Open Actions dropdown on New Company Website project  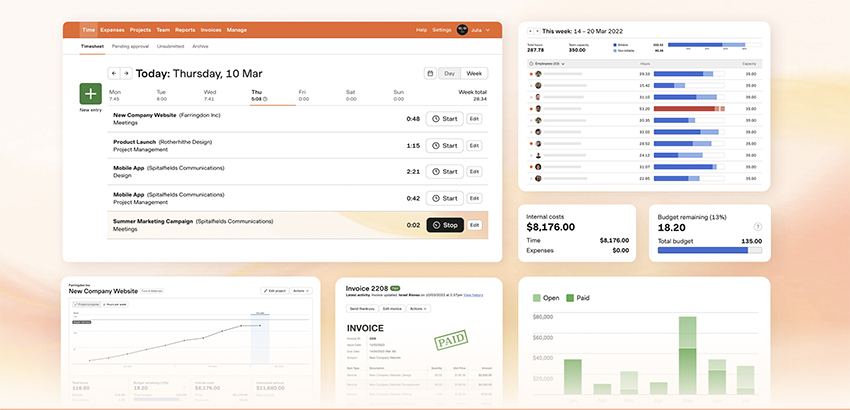pyautogui.click(x=301, y=291)
